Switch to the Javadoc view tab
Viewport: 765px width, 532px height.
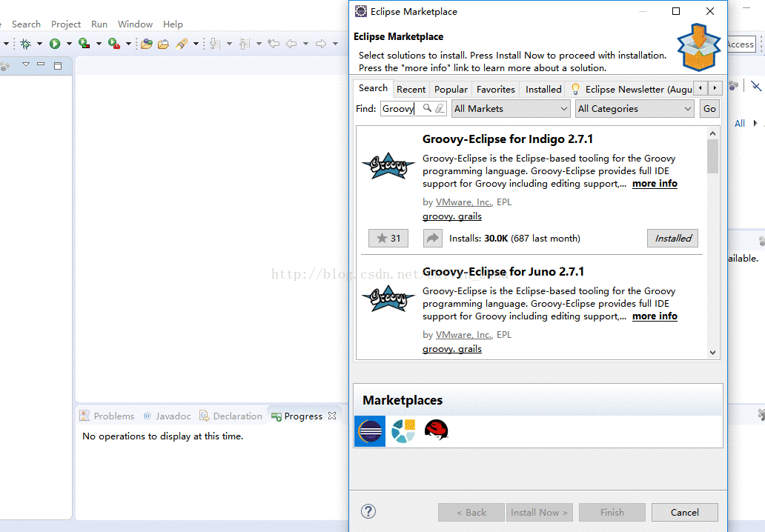tap(167, 416)
